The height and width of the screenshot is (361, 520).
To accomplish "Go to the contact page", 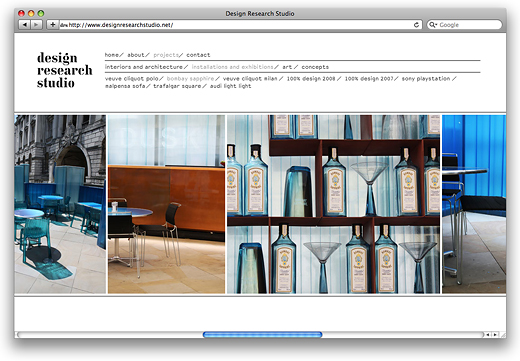I will click(x=198, y=55).
